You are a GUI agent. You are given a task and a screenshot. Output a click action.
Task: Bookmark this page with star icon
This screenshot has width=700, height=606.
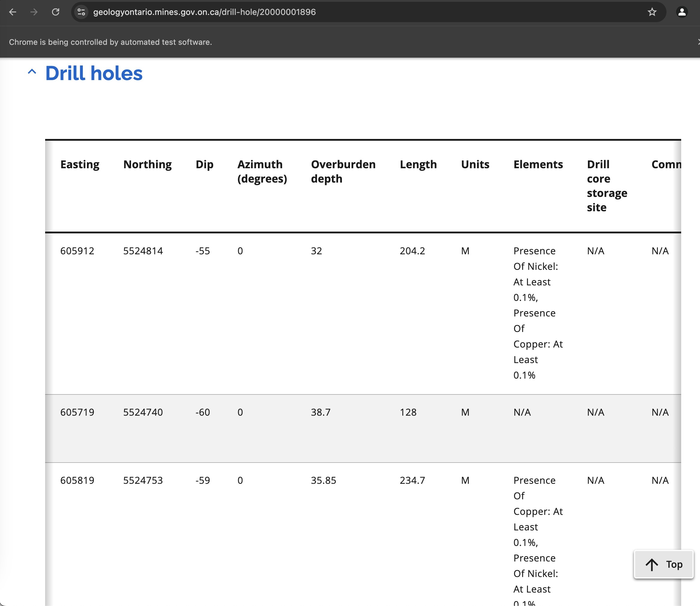[x=652, y=12]
